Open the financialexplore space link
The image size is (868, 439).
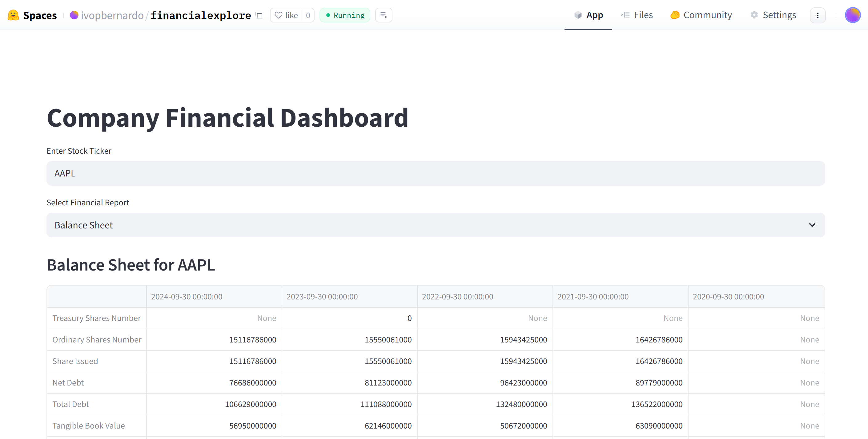click(x=200, y=15)
